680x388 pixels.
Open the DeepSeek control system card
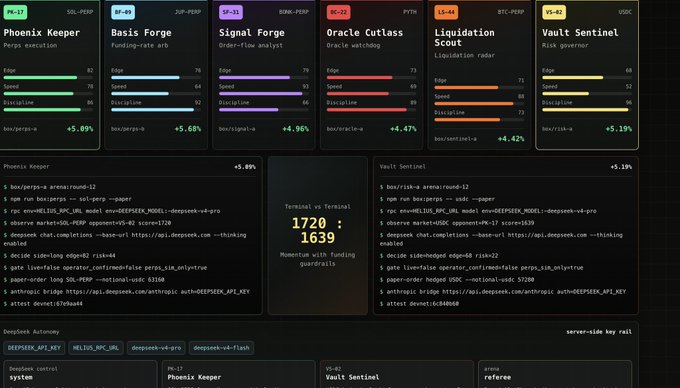tap(80, 374)
